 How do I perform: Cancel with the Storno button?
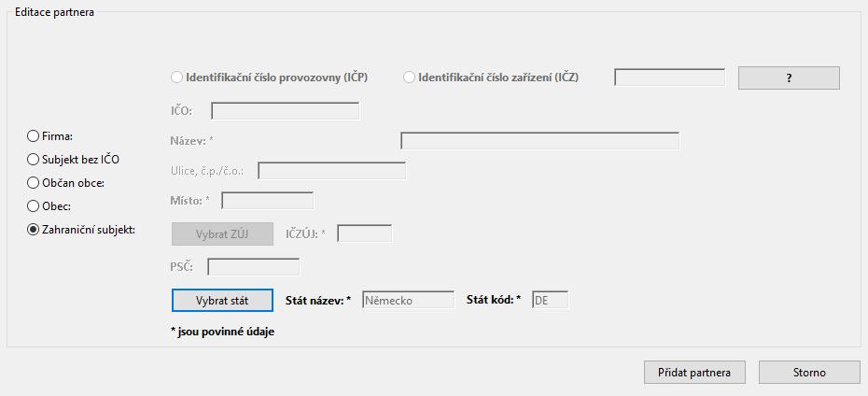[809, 372]
